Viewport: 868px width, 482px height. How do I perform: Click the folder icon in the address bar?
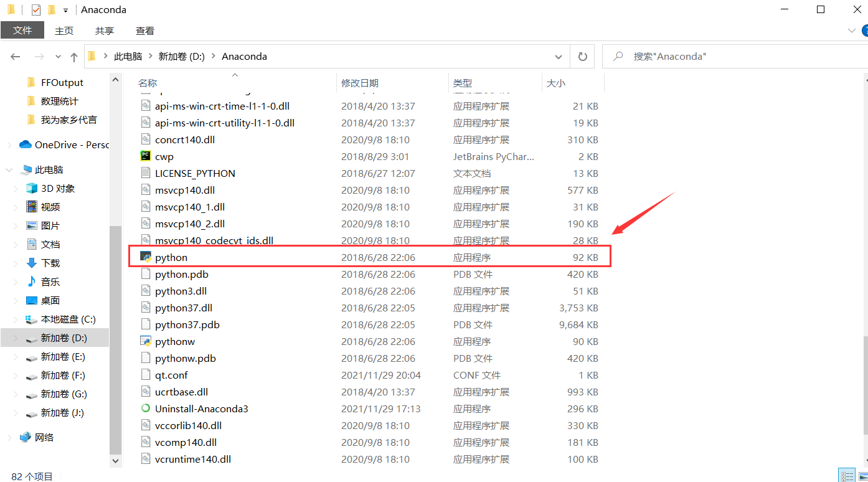92,56
